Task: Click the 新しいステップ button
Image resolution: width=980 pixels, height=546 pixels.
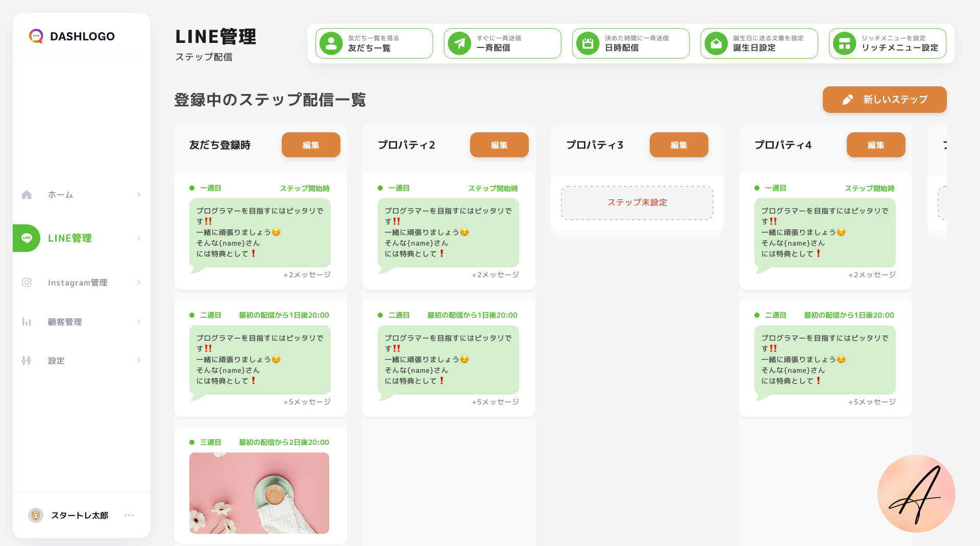Action: pos(885,100)
